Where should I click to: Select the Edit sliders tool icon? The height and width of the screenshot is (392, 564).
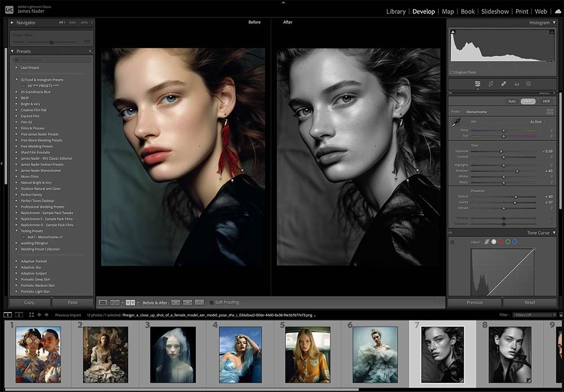[x=478, y=83]
